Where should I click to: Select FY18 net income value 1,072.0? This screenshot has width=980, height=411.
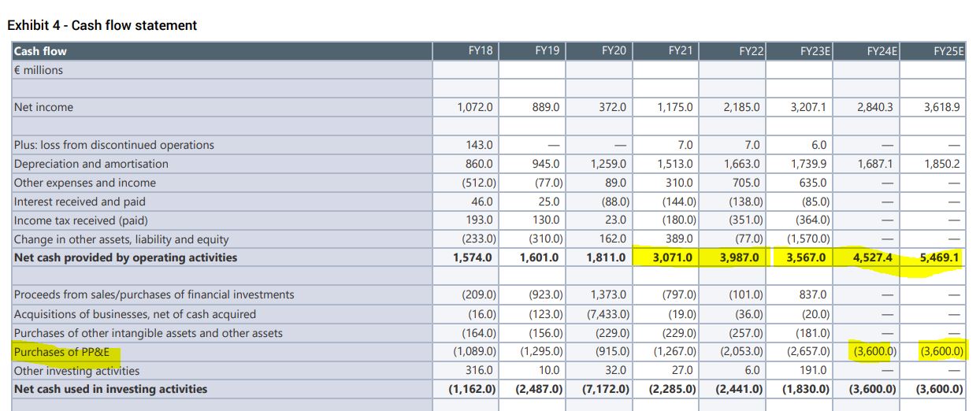pos(475,107)
